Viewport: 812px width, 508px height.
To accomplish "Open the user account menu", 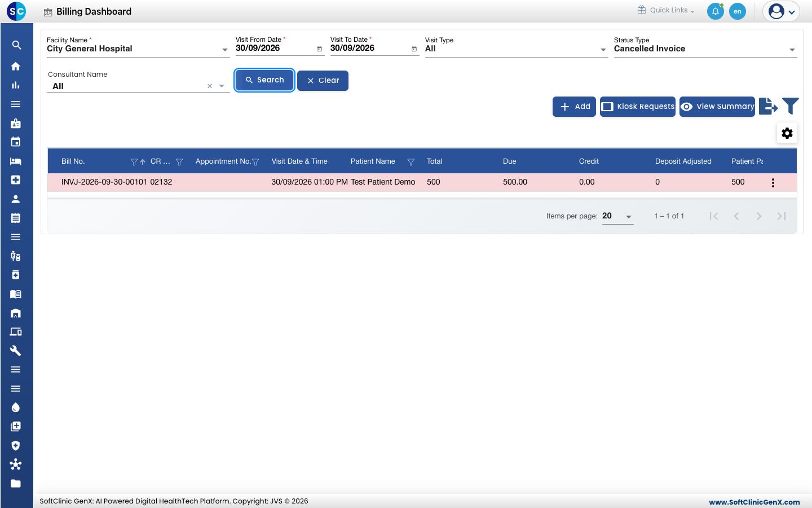I will tap(782, 11).
